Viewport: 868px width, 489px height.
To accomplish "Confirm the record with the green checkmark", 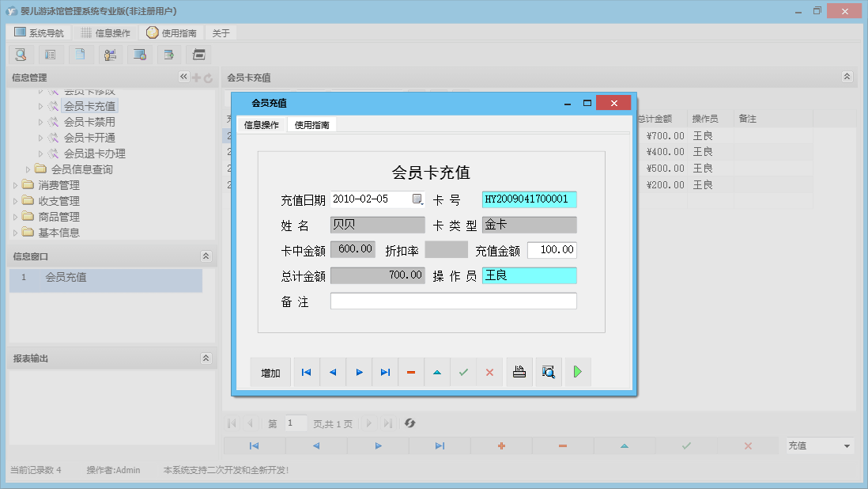I will coord(463,372).
